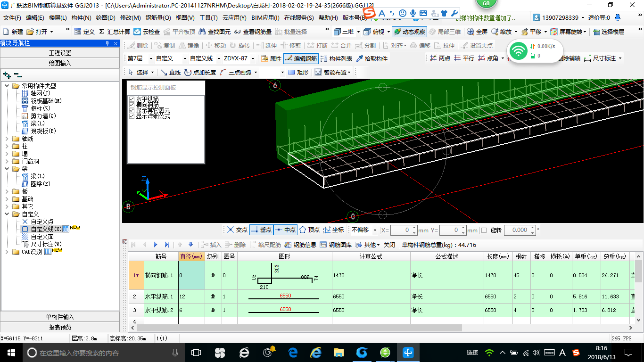Select the 直线 line drawing tool
This screenshot has width=644, height=362.
[171, 72]
